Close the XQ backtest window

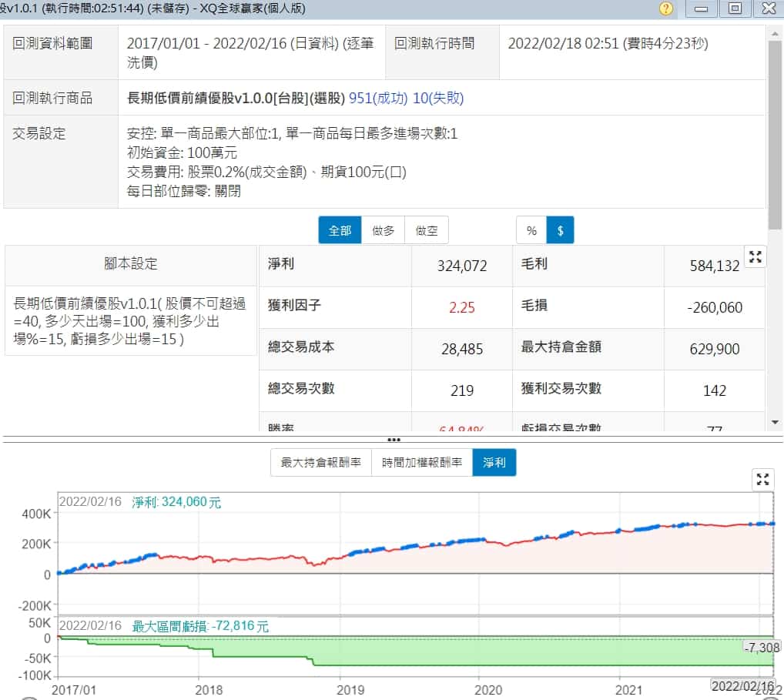768,8
